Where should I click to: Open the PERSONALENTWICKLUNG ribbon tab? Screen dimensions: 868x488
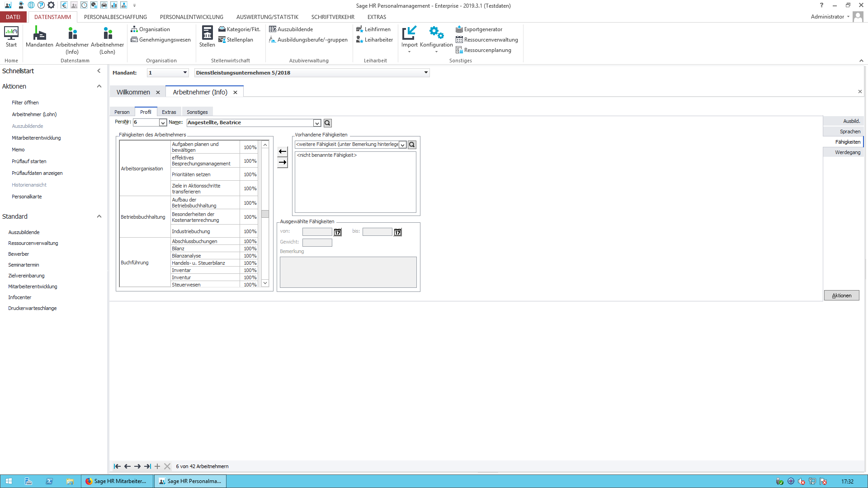coord(191,17)
